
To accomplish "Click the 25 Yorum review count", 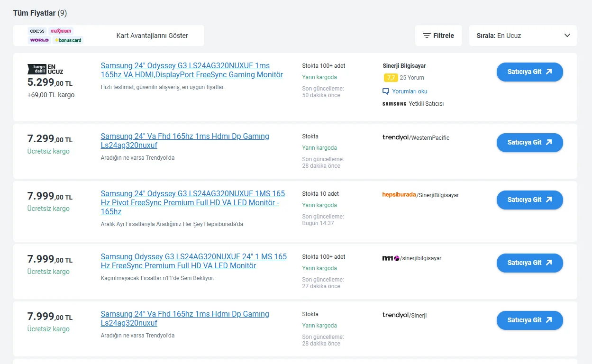I will (x=412, y=78).
